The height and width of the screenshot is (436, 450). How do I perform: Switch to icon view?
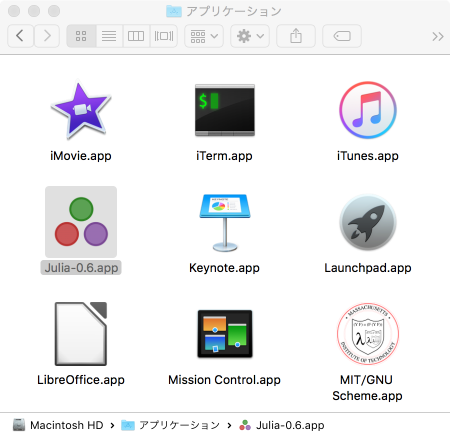click(81, 36)
